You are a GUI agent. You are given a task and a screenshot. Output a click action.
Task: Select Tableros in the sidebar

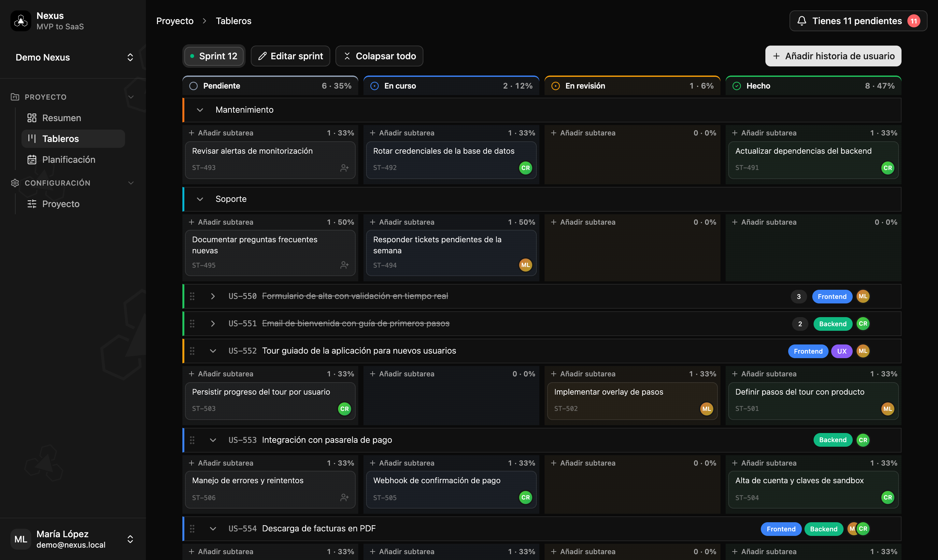[73, 138]
